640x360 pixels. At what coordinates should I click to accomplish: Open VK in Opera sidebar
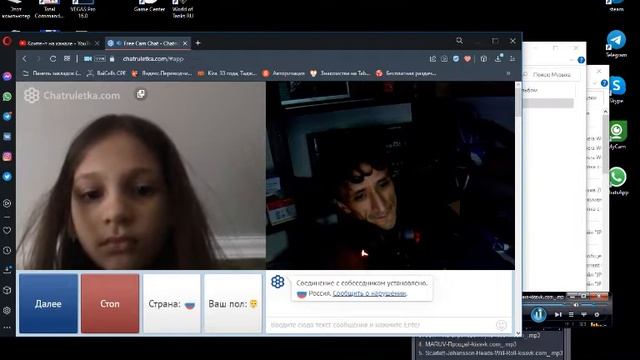[x=7, y=137]
